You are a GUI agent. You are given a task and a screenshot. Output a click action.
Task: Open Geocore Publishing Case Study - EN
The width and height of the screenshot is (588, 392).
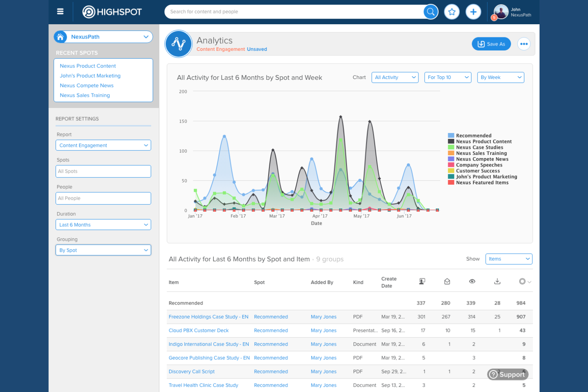click(x=209, y=358)
